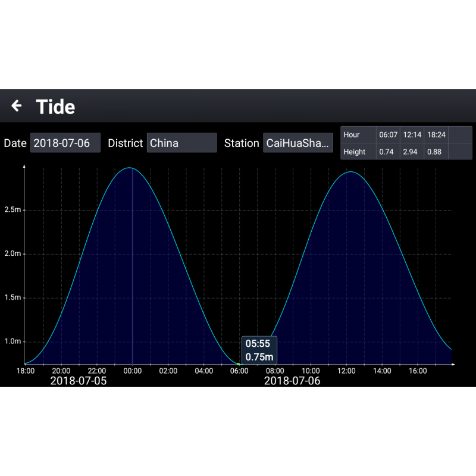
Task: Select the 18:24 hour cell
Action: click(x=436, y=134)
